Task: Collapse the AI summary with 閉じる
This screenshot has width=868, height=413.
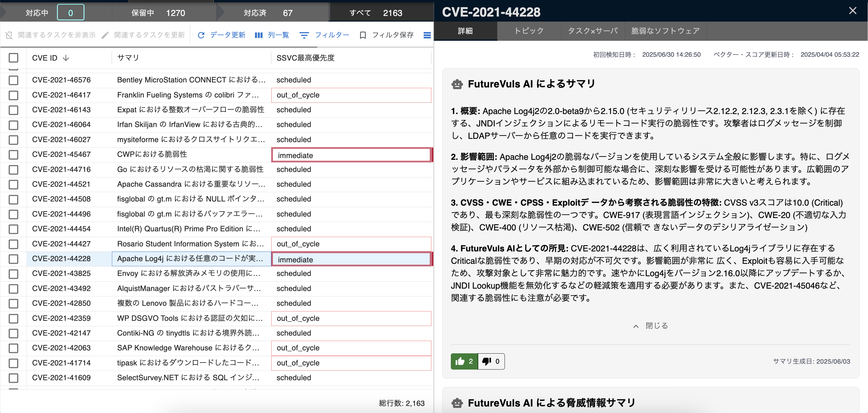Action: tap(650, 326)
